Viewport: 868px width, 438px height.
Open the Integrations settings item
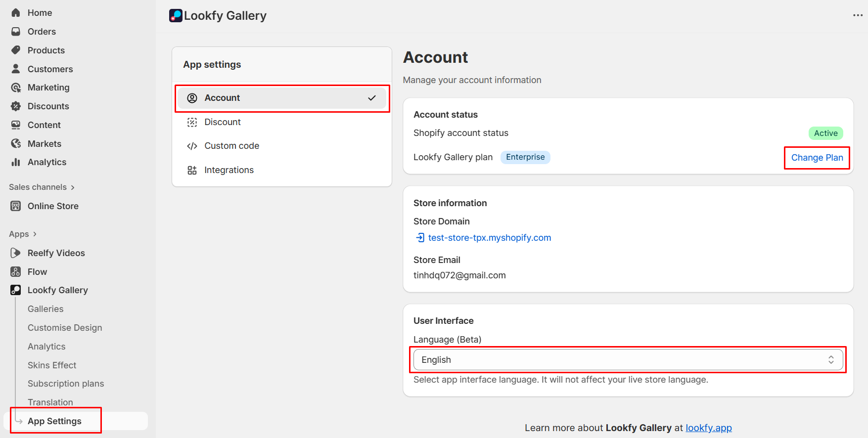click(x=228, y=170)
